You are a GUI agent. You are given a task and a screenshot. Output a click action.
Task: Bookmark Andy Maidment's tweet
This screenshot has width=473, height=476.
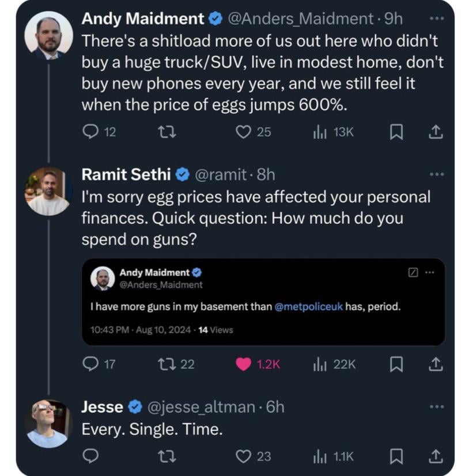point(396,132)
